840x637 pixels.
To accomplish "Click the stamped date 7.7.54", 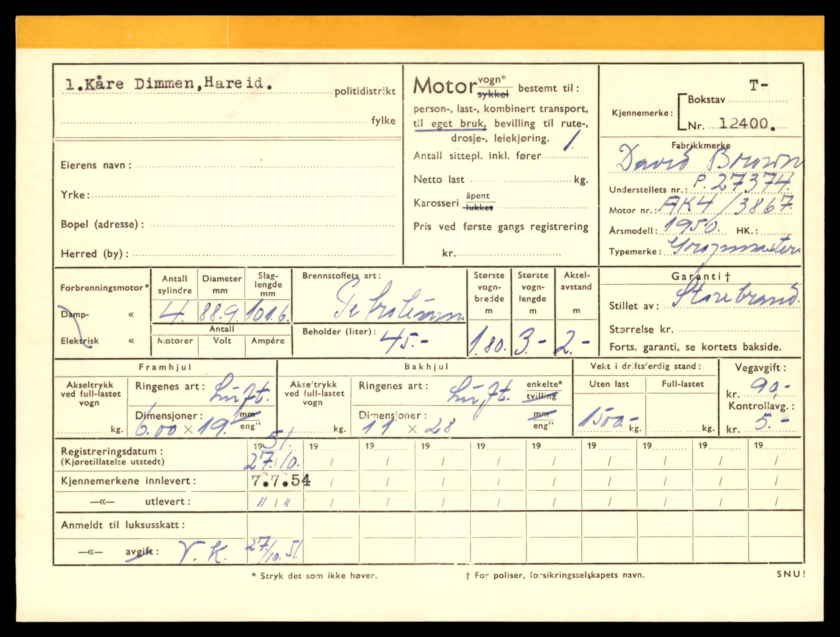I will tap(281, 481).
